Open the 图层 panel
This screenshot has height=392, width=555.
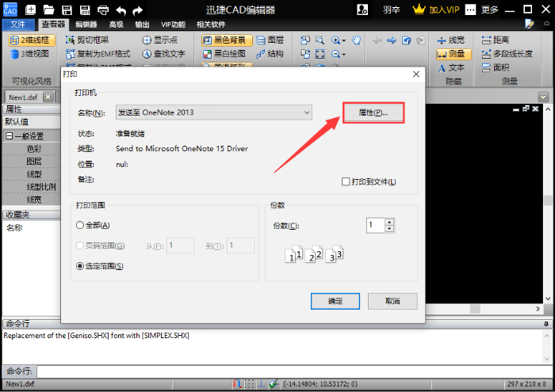click(270, 40)
